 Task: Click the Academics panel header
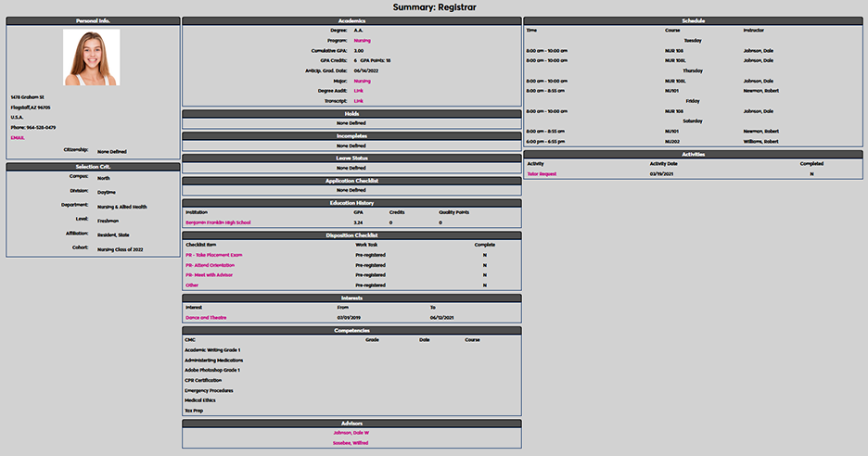point(351,20)
